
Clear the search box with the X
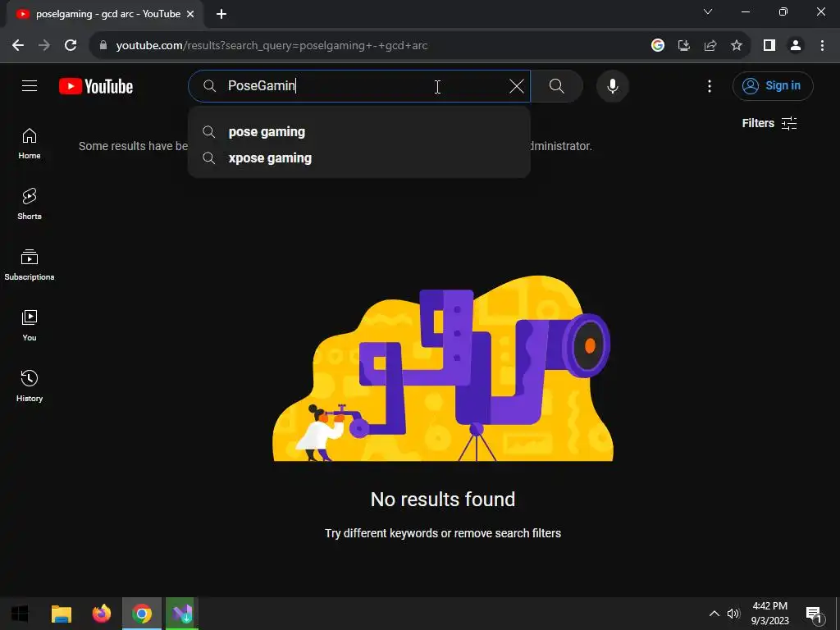517,85
